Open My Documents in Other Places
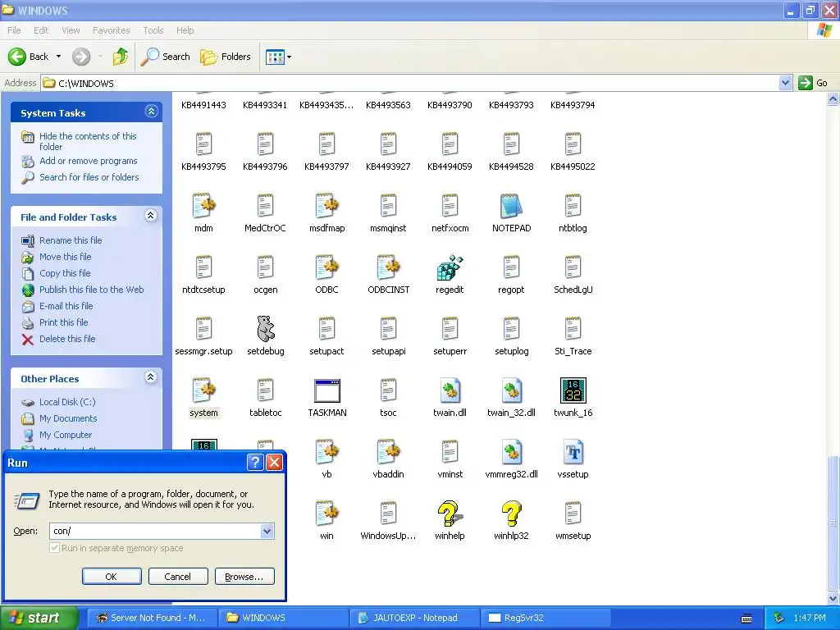Viewport: 840px width, 630px height. pos(68,418)
